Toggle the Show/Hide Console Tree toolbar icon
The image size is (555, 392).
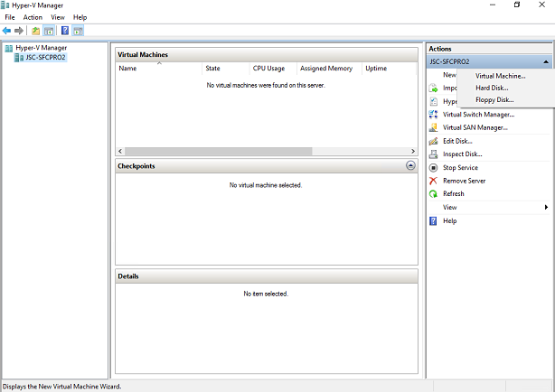point(49,31)
